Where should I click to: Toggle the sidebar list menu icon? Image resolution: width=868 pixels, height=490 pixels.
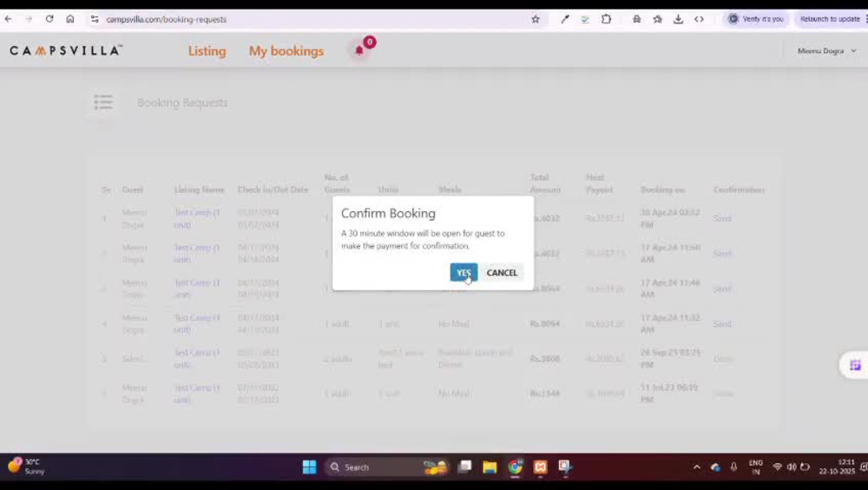(x=103, y=102)
